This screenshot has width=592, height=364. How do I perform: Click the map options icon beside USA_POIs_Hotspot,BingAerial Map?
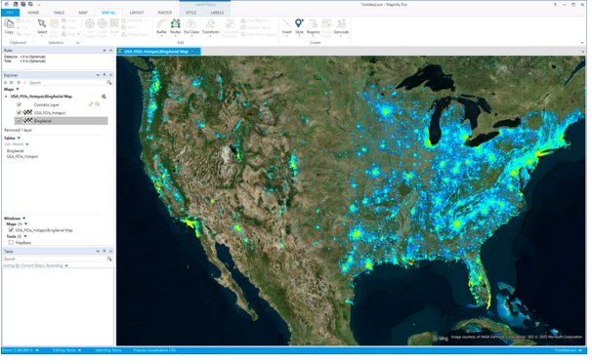point(104,97)
